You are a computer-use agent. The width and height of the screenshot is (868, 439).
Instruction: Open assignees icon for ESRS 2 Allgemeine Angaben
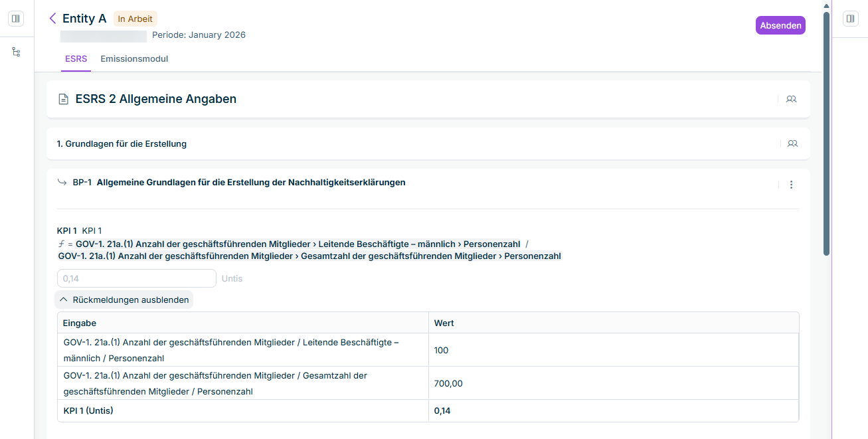pyautogui.click(x=791, y=99)
